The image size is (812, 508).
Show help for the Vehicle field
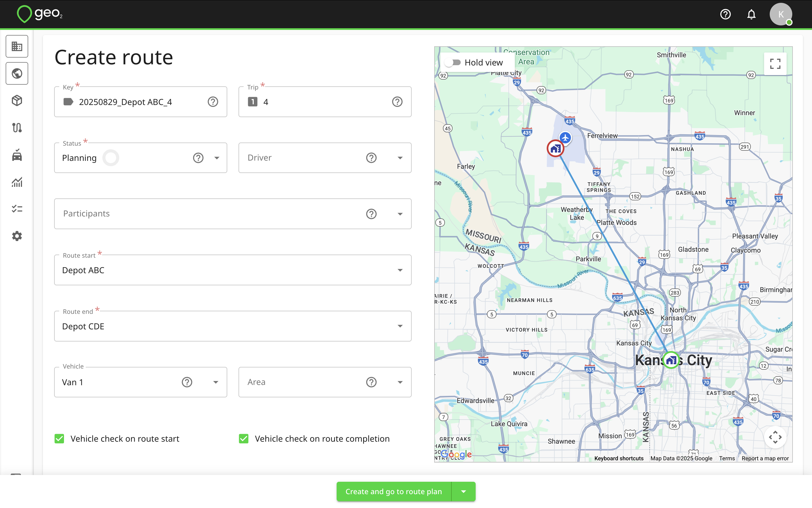tap(187, 382)
